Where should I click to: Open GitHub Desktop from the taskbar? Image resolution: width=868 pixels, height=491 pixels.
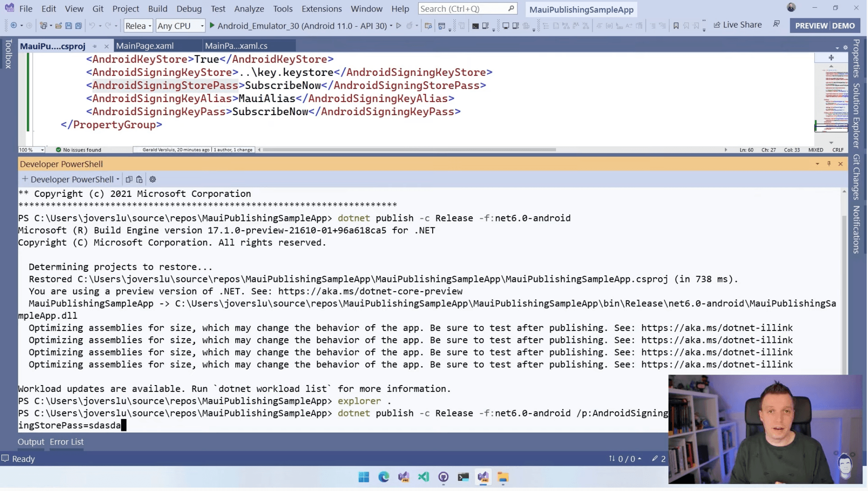tap(443, 477)
